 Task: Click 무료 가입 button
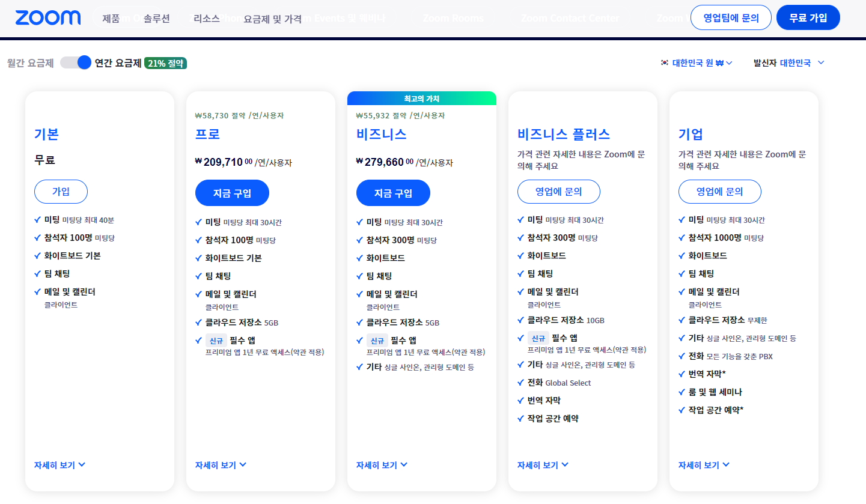(808, 17)
